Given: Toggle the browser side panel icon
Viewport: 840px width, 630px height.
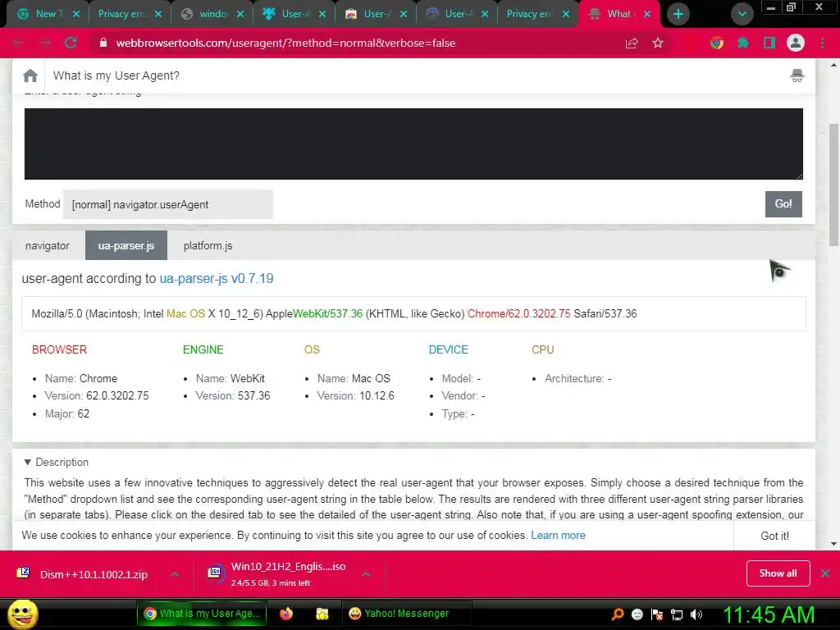Looking at the screenshot, I should 769,43.
